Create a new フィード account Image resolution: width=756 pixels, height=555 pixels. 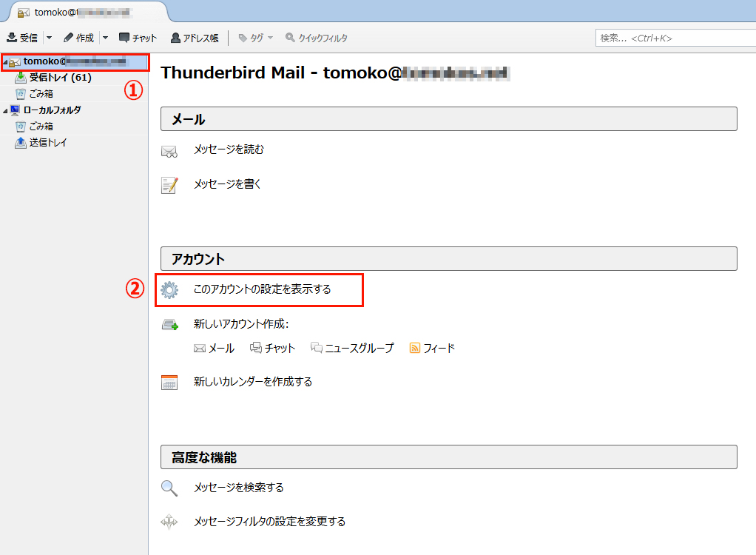[x=439, y=348]
